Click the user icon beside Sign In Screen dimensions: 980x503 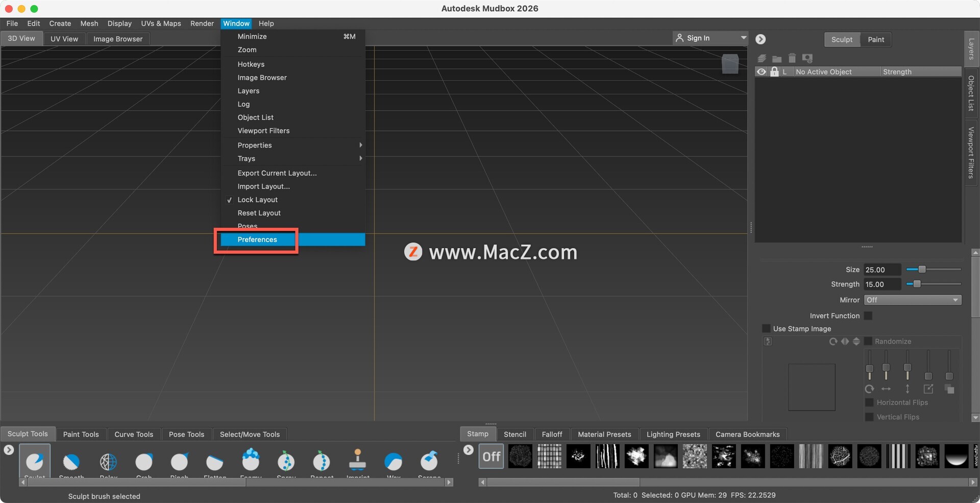(x=679, y=38)
